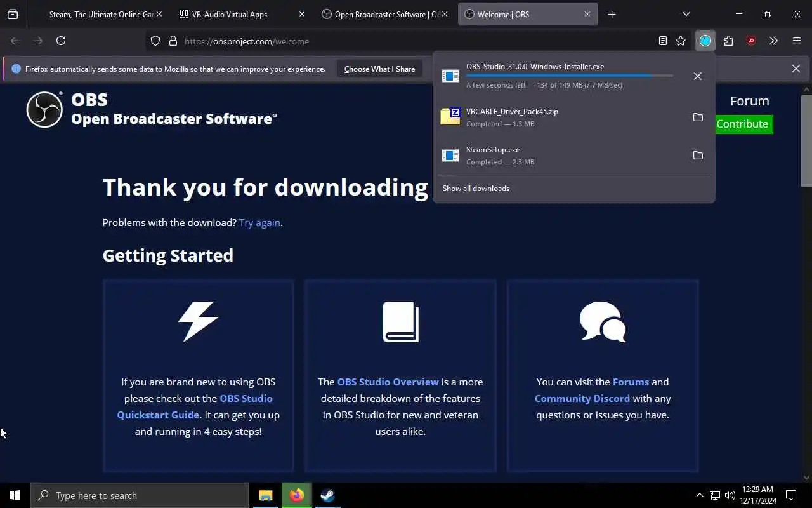Open Community Discord link

click(582, 398)
